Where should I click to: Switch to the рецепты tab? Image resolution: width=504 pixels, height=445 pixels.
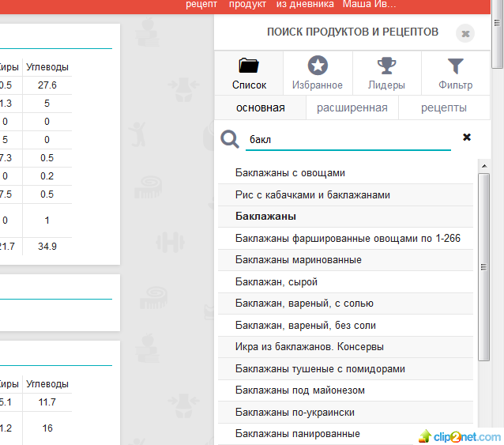click(443, 107)
